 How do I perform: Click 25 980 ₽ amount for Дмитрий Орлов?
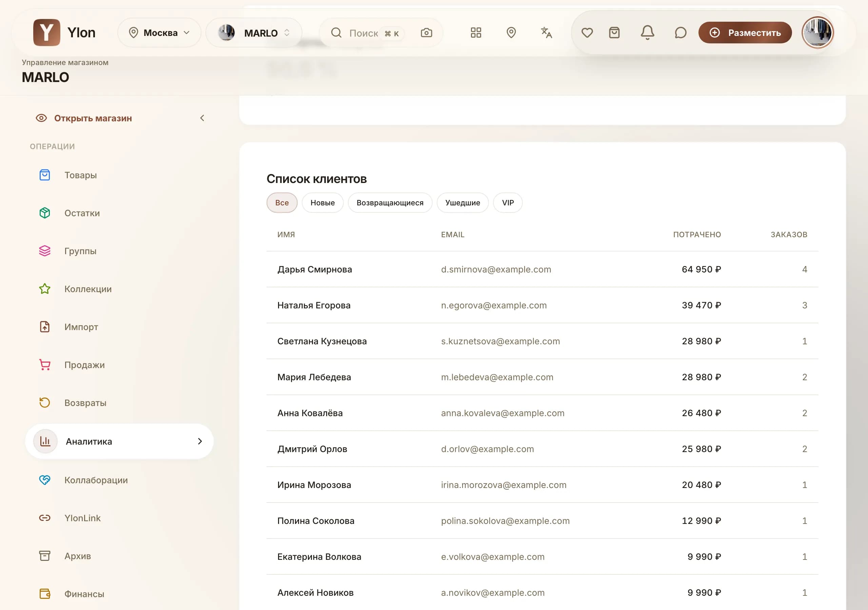(x=701, y=449)
